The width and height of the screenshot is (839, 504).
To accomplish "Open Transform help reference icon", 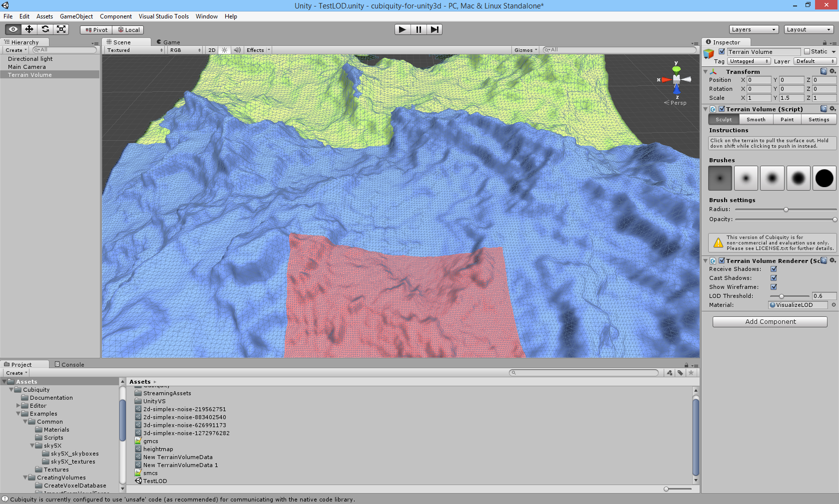I will click(824, 71).
